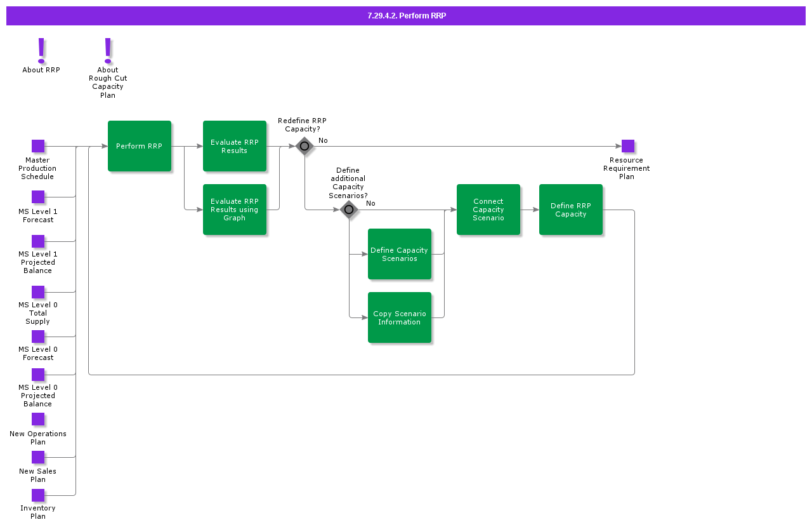Click the New Operations Plan square icon

(38, 419)
